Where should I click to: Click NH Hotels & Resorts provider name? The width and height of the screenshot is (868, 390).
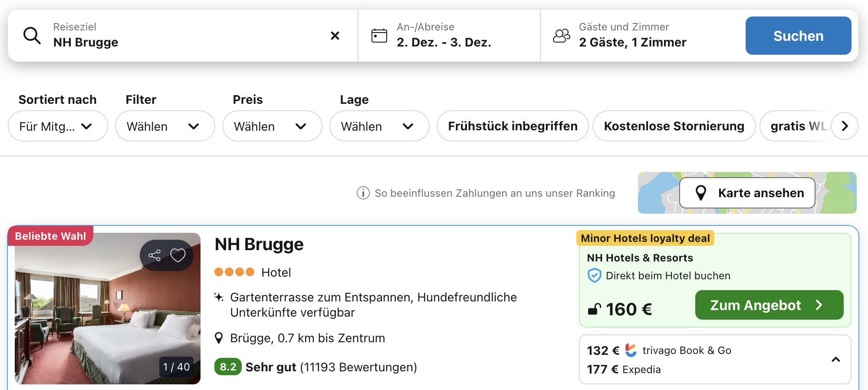click(640, 258)
